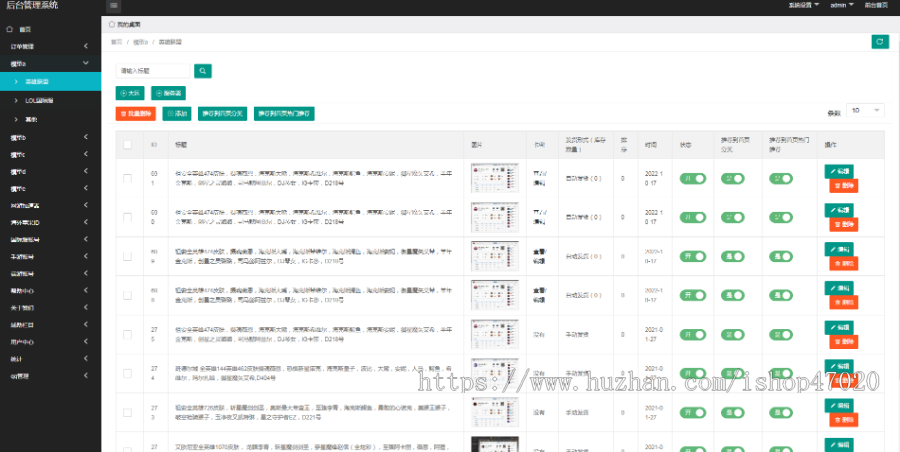Click the pencil edit button in row 274

click(x=839, y=366)
